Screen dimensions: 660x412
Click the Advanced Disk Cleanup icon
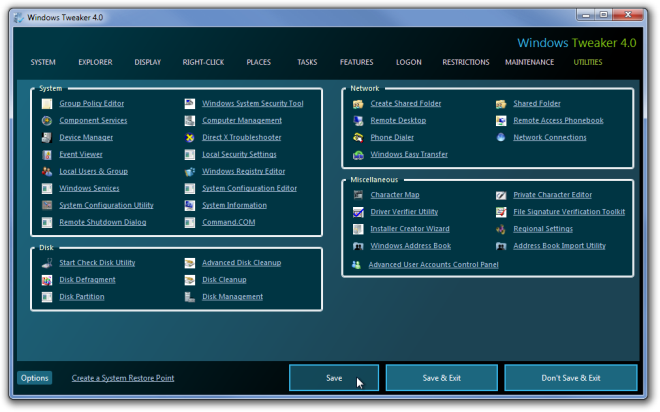click(190, 263)
